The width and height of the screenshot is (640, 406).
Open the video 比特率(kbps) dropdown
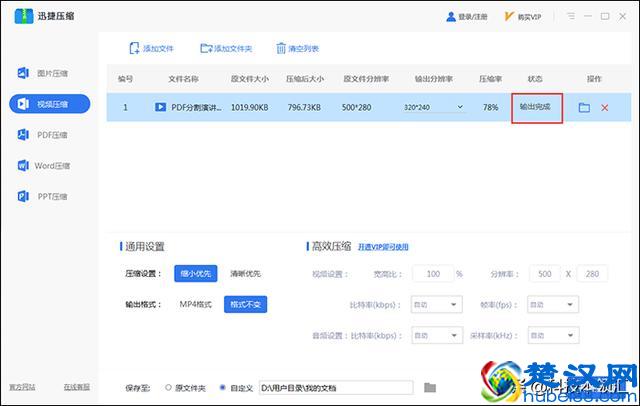click(436, 304)
